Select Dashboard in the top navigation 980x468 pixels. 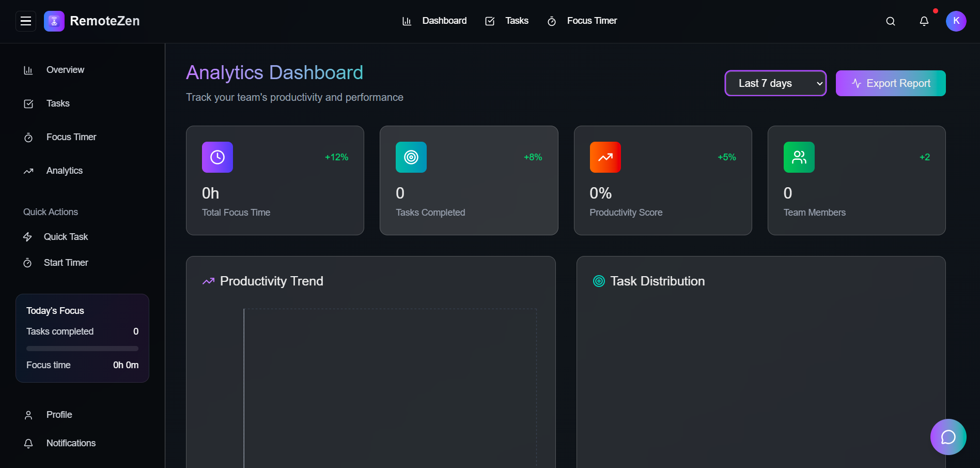pyautogui.click(x=444, y=21)
